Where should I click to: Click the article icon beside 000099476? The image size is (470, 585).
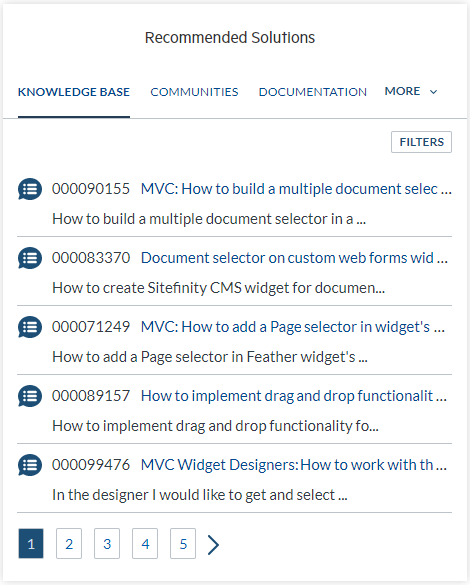(30, 465)
